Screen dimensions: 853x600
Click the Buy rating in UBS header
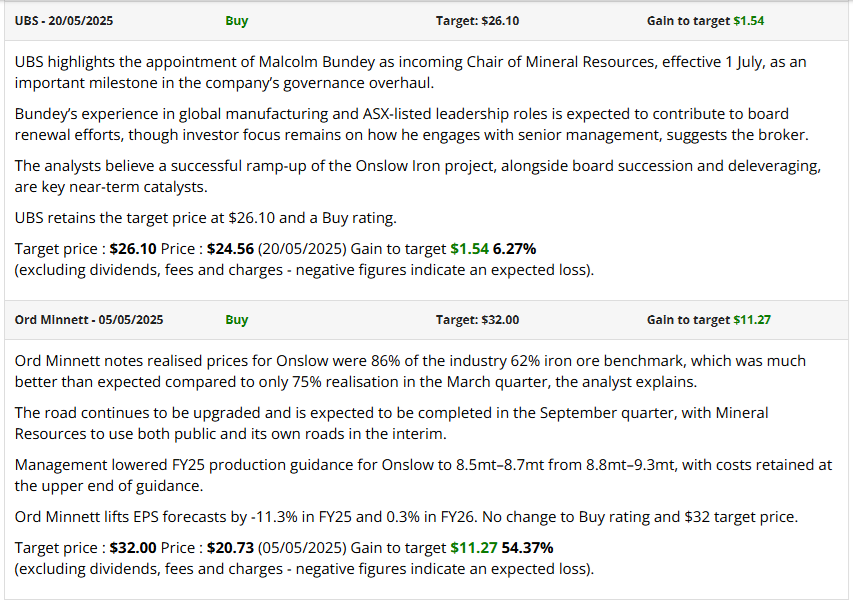(237, 20)
